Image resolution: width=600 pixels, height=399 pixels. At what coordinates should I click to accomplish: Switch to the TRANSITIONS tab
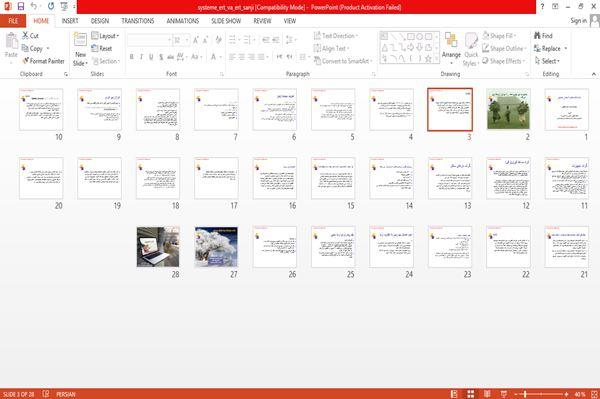138,21
